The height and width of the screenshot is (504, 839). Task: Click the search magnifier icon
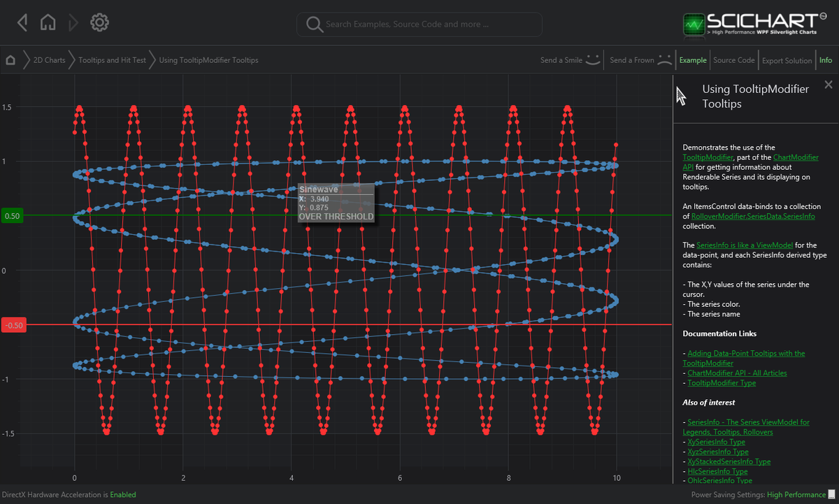click(314, 24)
